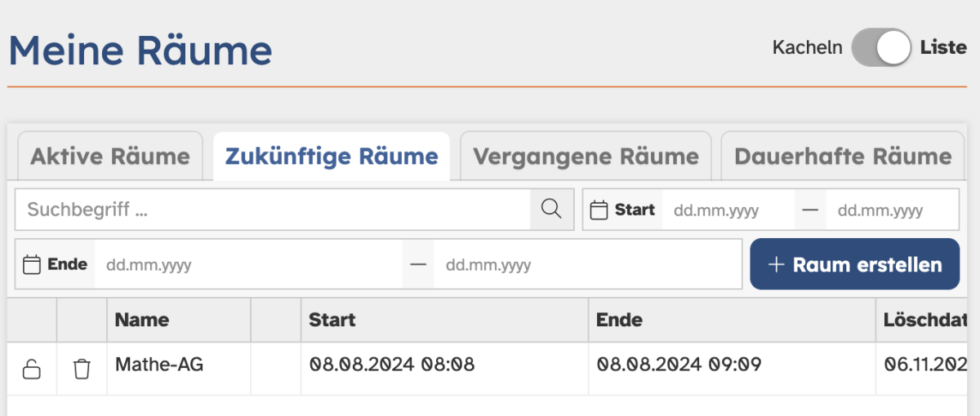Focus the Suchbegriff search field
980x416 pixels.
(273, 210)
